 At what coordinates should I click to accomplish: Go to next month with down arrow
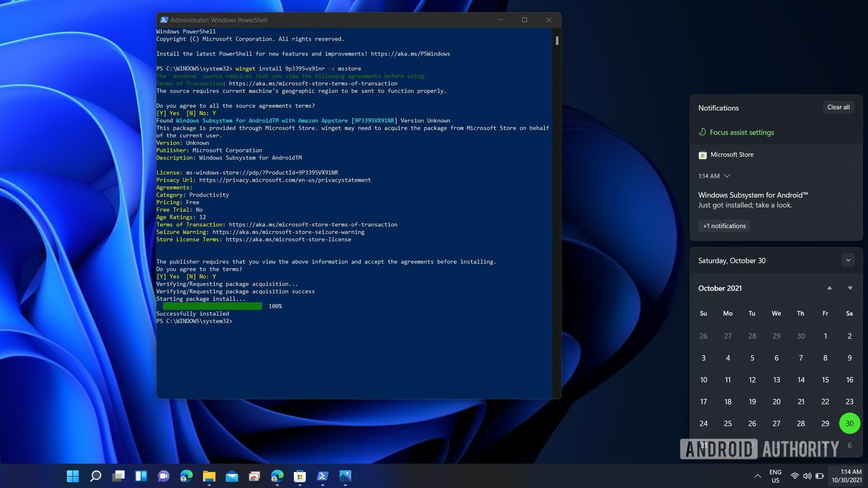tap(850, 288)
